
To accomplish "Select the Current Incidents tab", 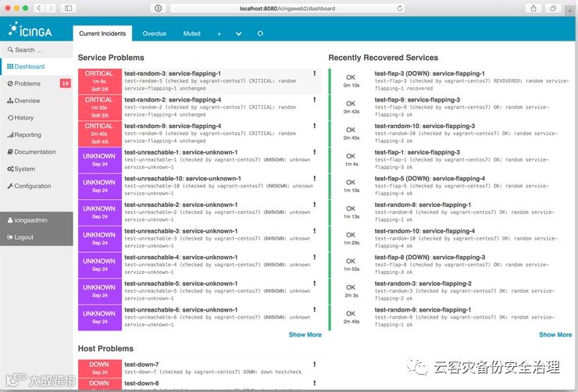I will click(x=102, y=34).
